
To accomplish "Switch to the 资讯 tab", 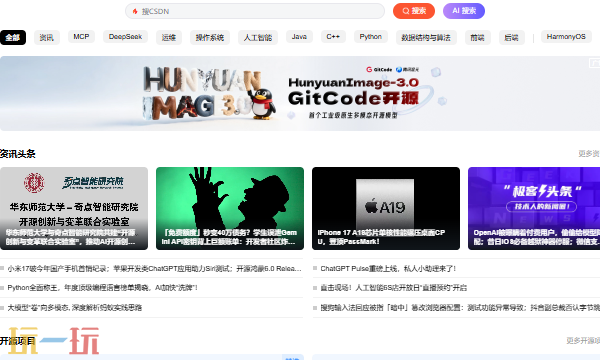I will point(47,37).
